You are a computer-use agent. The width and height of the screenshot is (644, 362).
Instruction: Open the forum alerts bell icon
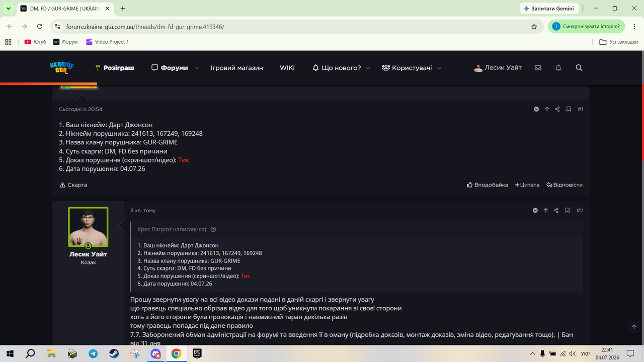point(558,67)
